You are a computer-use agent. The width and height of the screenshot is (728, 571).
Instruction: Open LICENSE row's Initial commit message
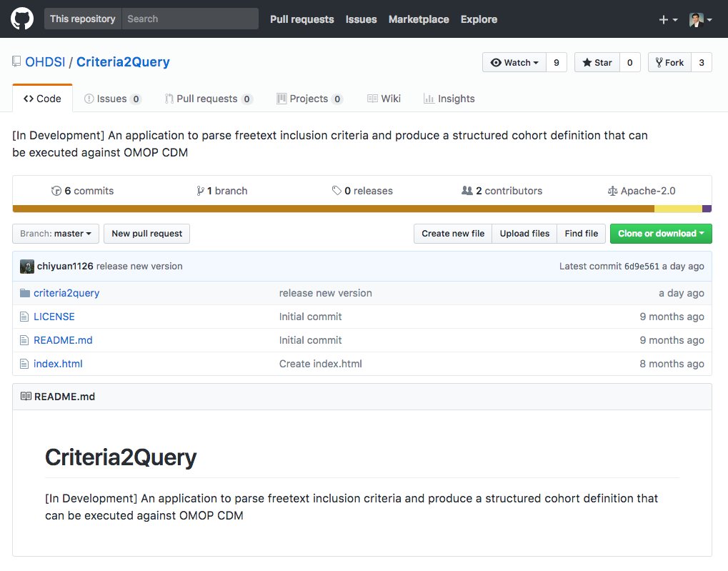tap(310, 317)
